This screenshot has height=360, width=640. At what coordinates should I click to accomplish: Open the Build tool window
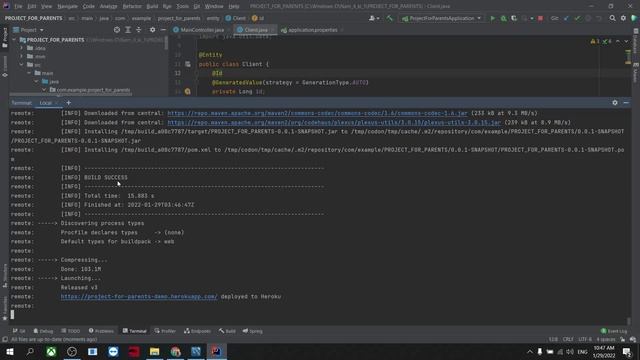click(227, 331)
